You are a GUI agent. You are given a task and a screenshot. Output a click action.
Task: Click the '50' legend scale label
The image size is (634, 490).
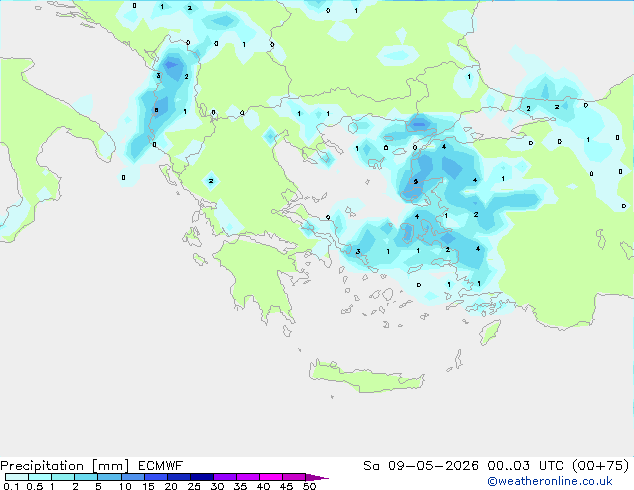(x=310, y=486)
